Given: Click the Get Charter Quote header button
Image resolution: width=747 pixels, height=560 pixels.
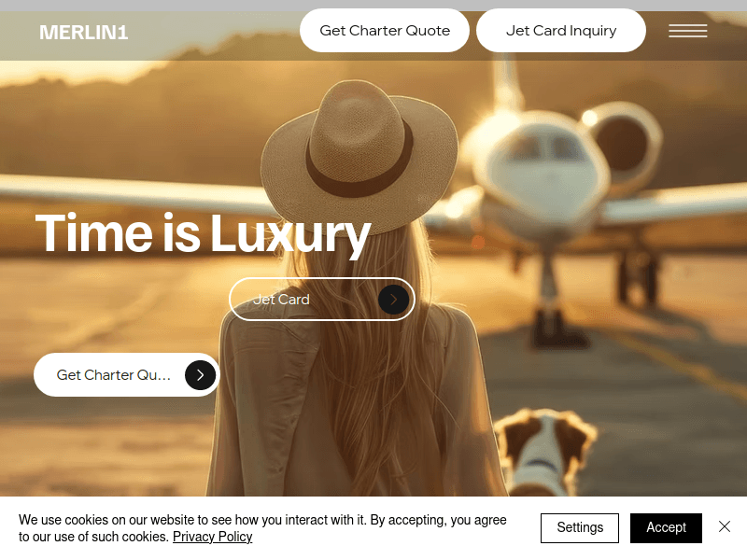Looking at the screenshot, I should pyautogui.click(x=385, y=31).
